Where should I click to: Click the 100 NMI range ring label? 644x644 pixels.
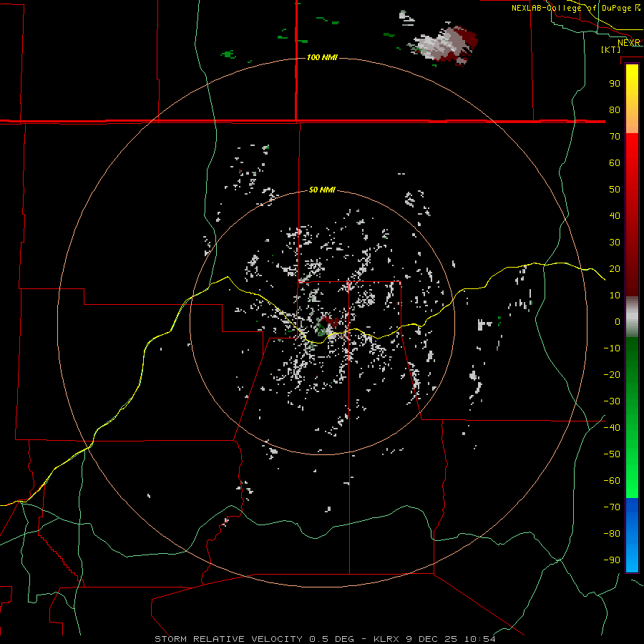322,57
